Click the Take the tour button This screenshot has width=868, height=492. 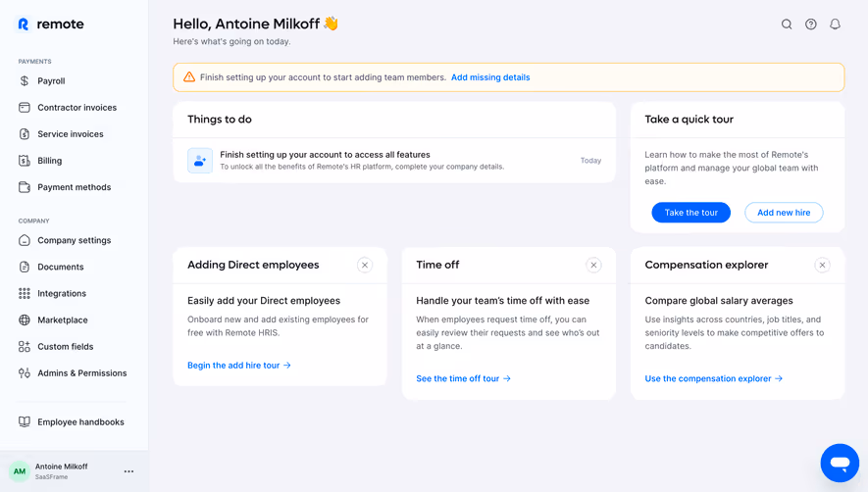[x=690, y=213]
